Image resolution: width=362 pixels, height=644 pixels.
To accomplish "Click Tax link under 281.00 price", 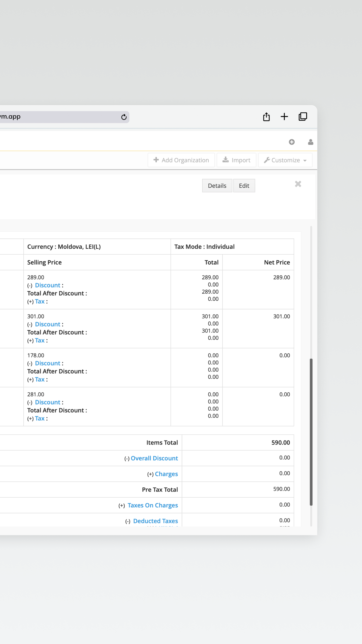I will pos(40,418).
